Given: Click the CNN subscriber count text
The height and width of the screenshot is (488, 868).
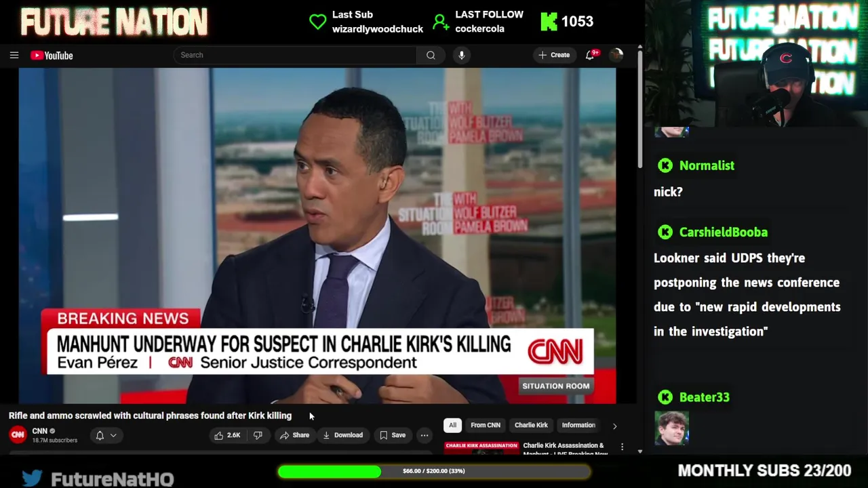Looking at the screenshot, I should (x=55, y=441).
